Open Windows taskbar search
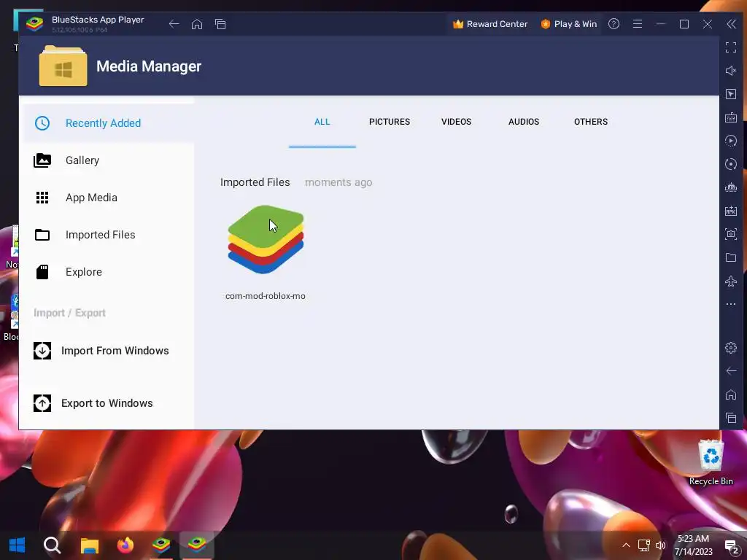Screen dimensions: 747x560 52,545
